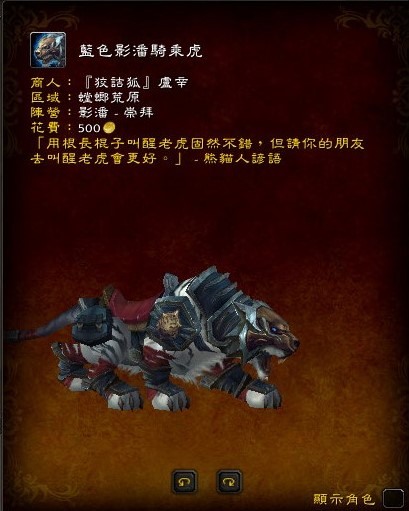Click the tiger's front paw

click(x=265, y=395)
